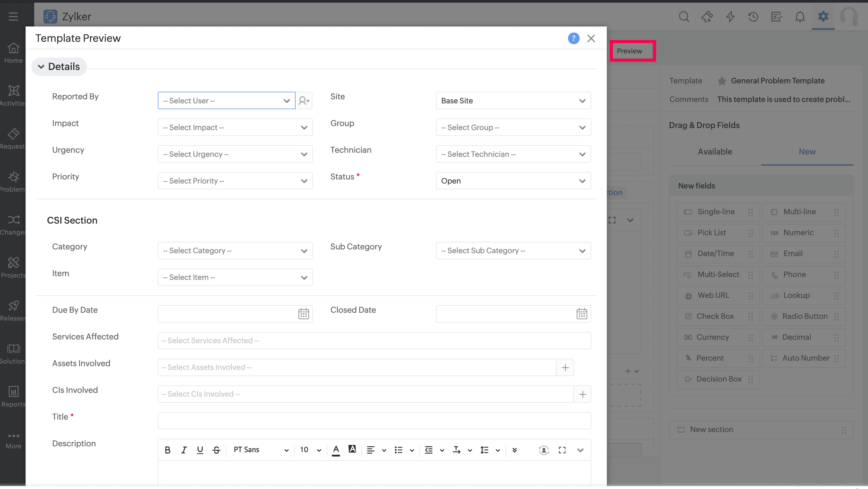Open the Select Impact dropdown
Image resolution: width=868 pixels, height=489 pixels.
click(x=235, y=127)
